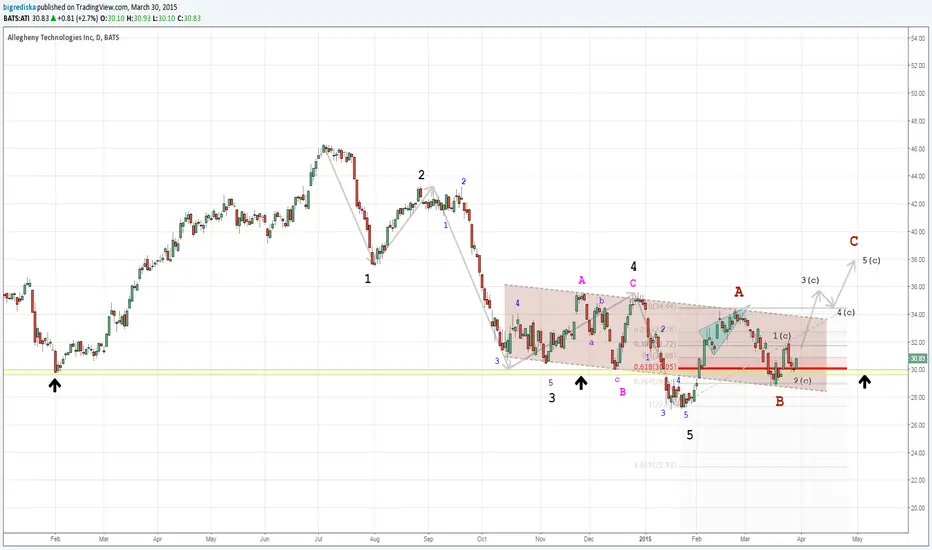Select the 1 (c) wave label
The height and width of the screenshot is (550, 932).
click(782, 336)
